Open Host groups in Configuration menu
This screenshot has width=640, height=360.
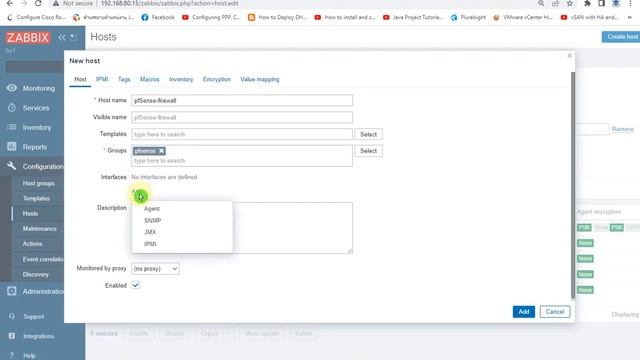tap(38, 183)
